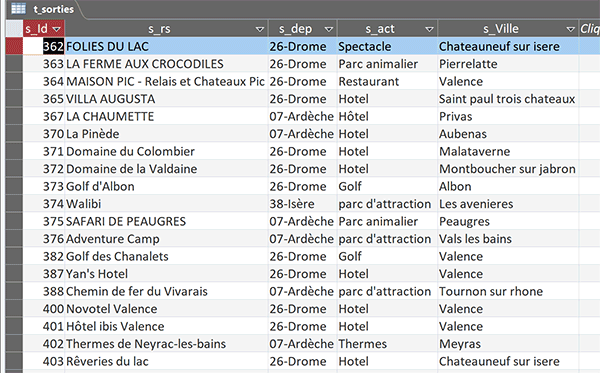Click the s_act cell Spectacle
600x373 pixels.
pos(387,46)
